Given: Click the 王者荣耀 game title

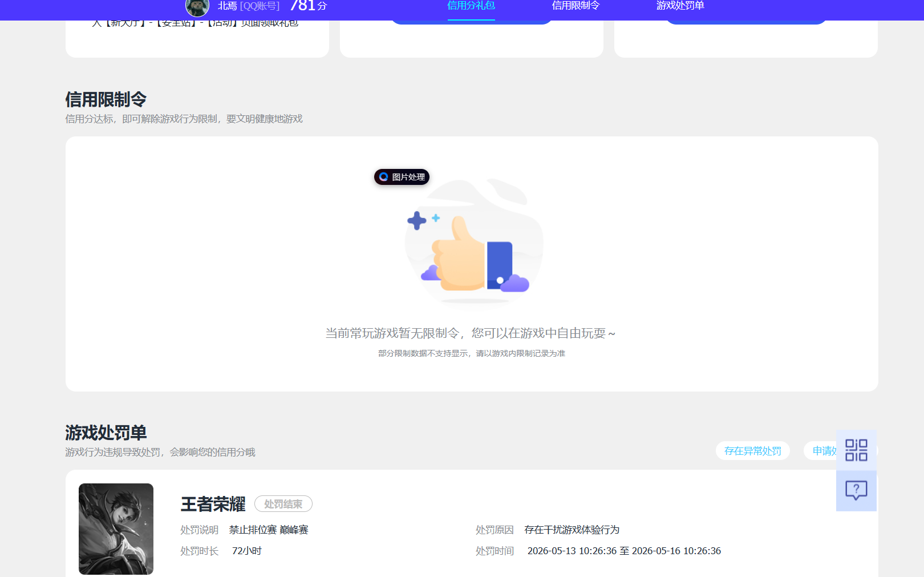Looking at the screenshot, I should (213, 505).
